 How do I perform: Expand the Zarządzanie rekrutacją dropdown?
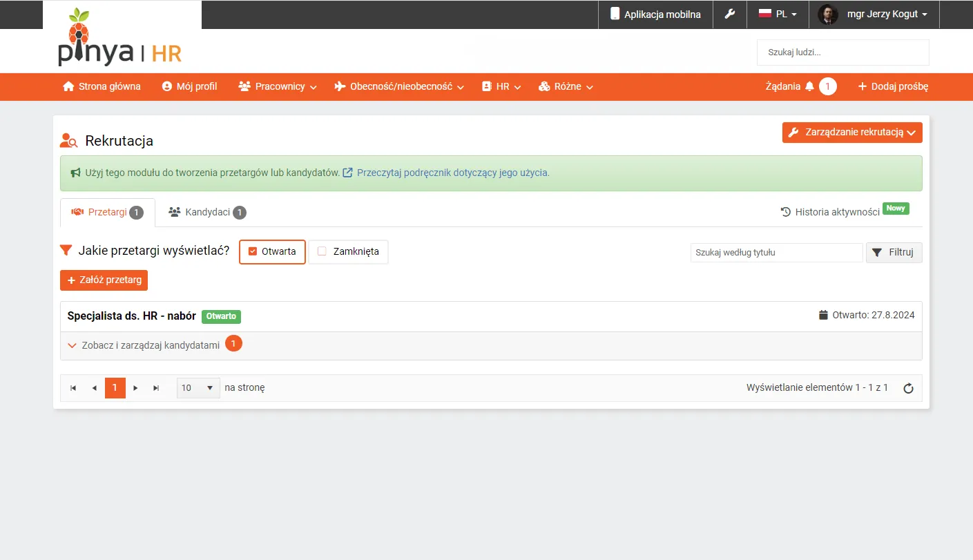pyautogui.click(x=852, y=133)
